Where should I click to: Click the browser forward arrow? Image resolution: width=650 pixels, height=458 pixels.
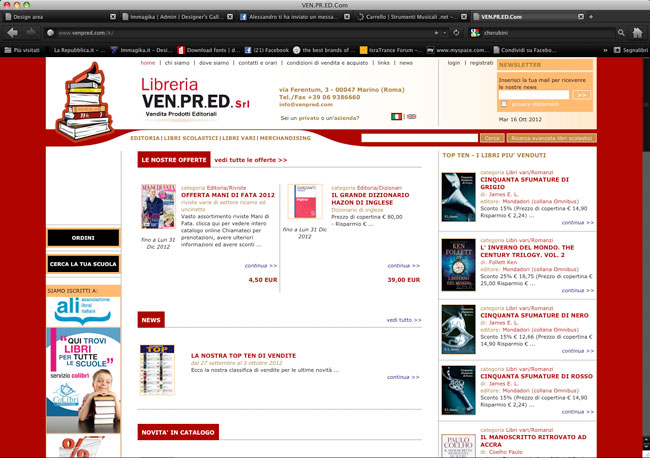(31, 33)
